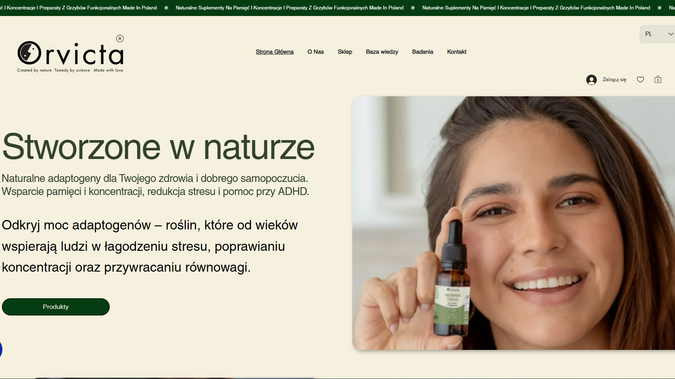Open the Baza wiedzy menu item

pyautogui.click(x=382, y=52)
